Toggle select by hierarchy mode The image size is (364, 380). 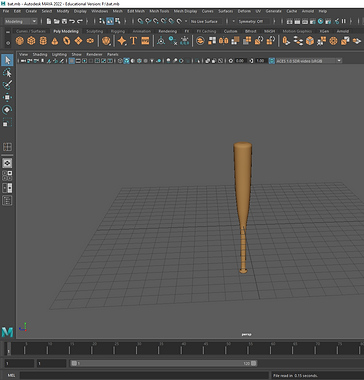coord(102,21)
